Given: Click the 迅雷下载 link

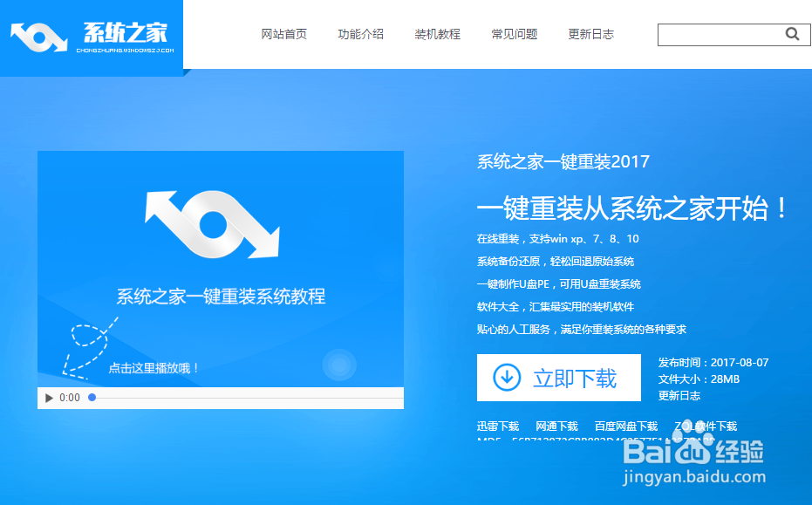Looking at the screenshot, I should click(x=498, y=427).
